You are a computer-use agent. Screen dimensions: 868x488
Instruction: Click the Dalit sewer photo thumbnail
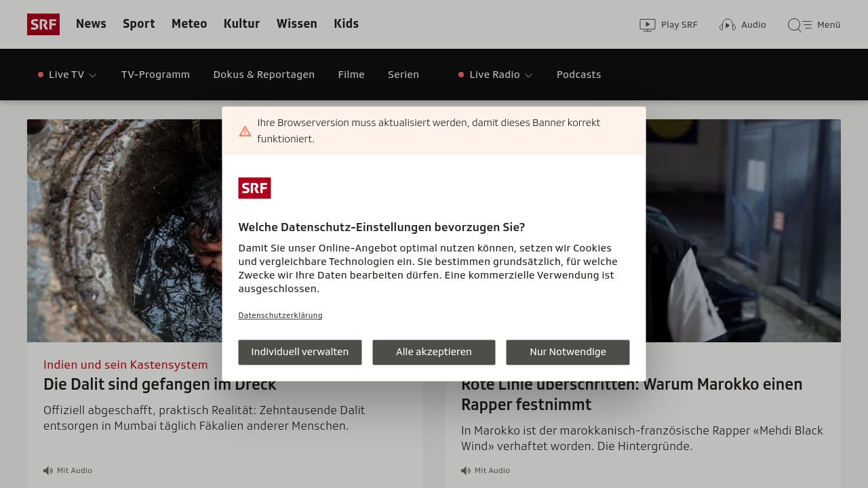125,230
